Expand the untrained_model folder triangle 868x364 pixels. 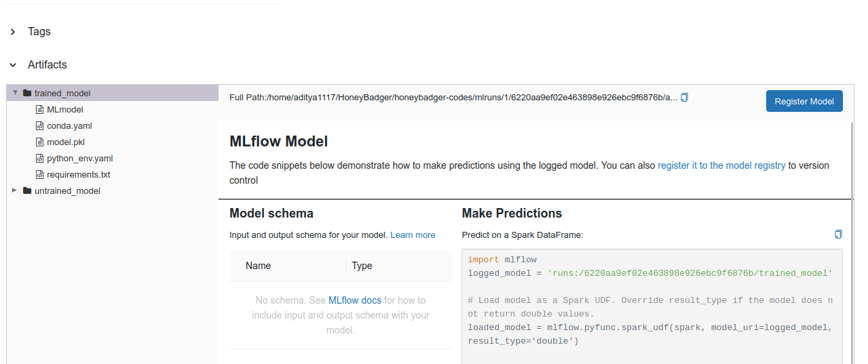point(15,190)
